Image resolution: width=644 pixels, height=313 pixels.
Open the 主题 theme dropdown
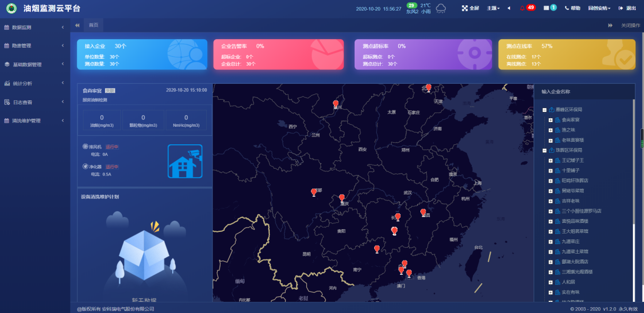pos(493,8)
